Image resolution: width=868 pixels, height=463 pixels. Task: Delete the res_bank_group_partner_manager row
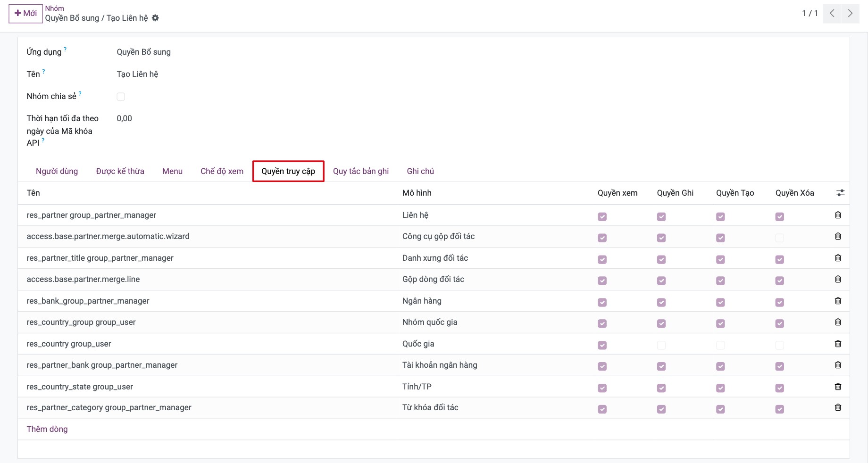coord(838,301)
